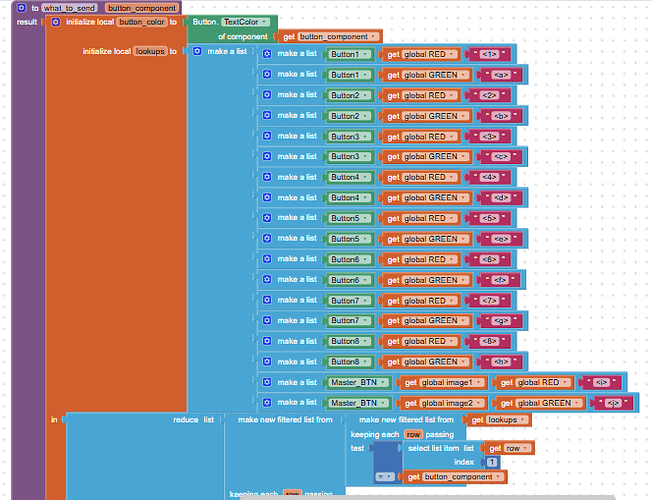
Task: Click the what_to_send procedure name field
Action: (68, 7)
